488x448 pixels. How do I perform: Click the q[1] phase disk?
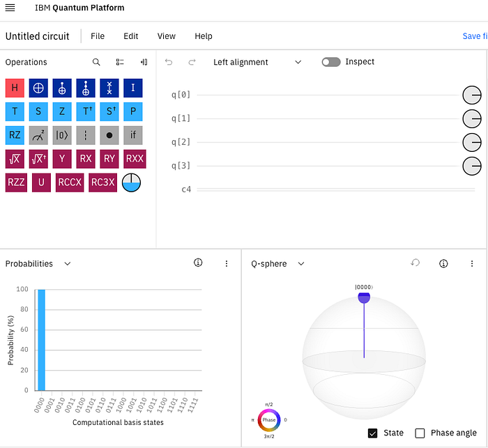472,119
